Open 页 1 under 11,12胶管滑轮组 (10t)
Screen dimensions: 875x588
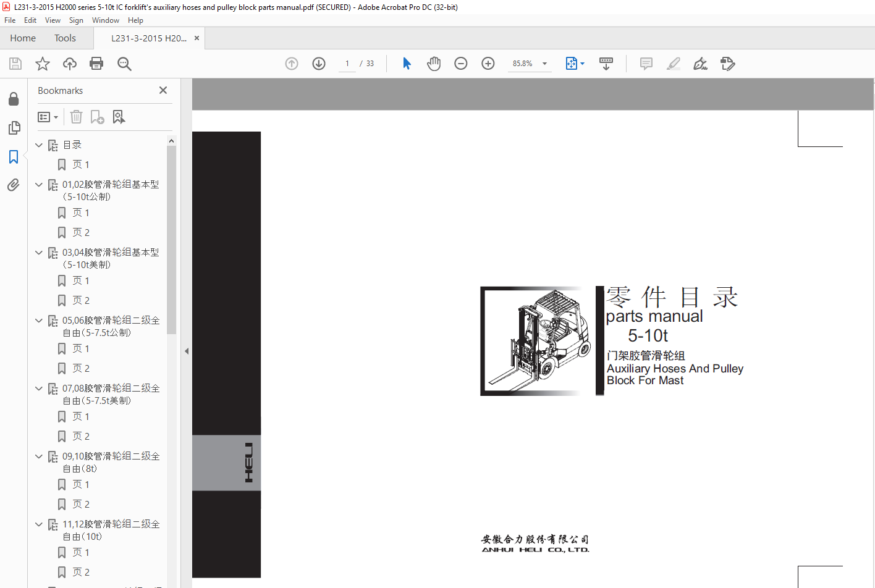(81, 553)
